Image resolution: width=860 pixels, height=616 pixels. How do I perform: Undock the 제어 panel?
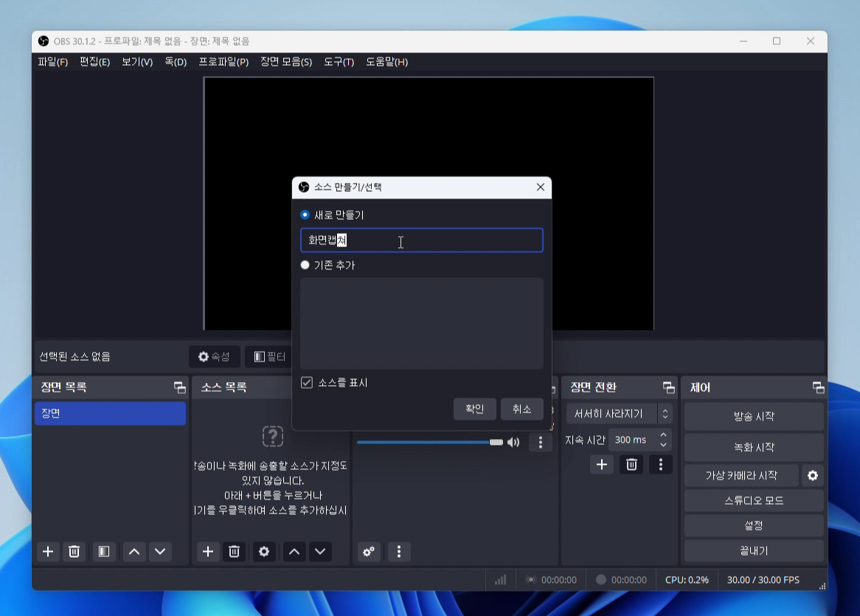pyautogui.click(x=818, y=387)
